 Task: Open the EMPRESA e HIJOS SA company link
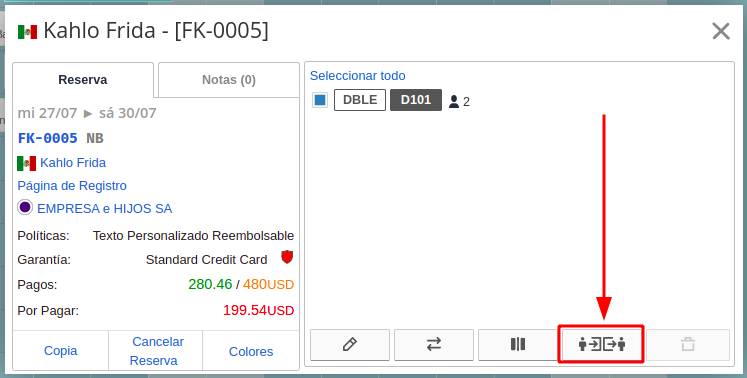[104, 209]
